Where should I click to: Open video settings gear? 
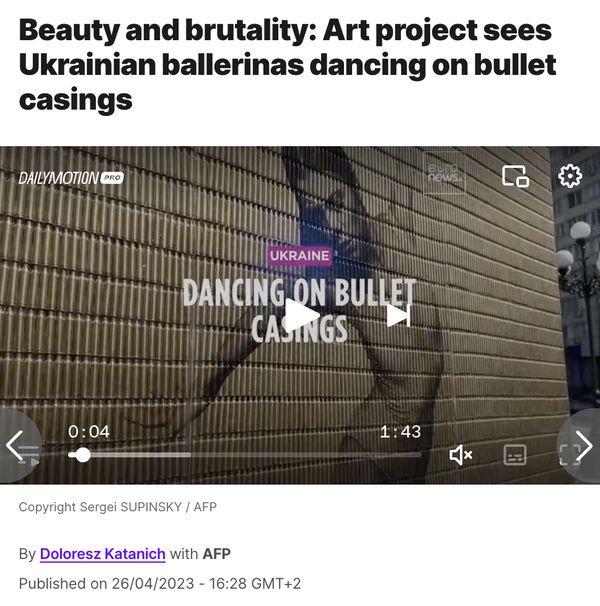(x=570, y=176)
